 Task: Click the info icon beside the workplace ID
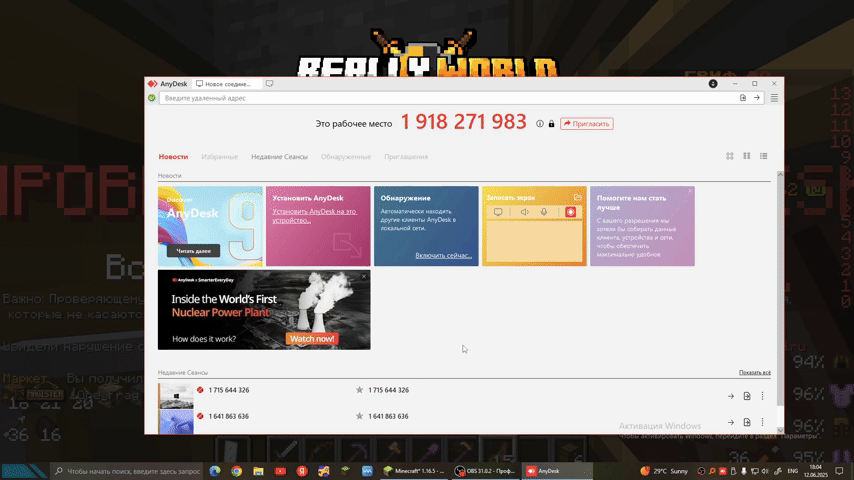tap(540, 124)
